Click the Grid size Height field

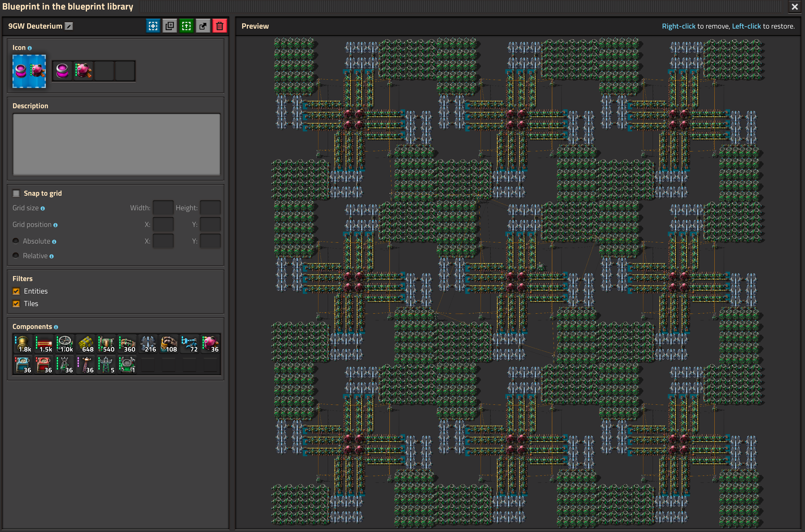coord(210,208)
